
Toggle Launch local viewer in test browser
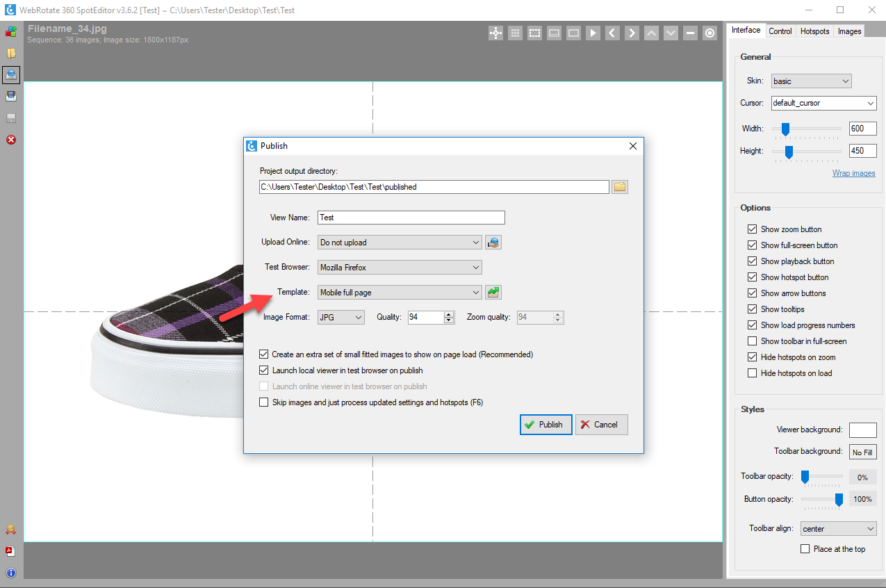coord(263,370)
